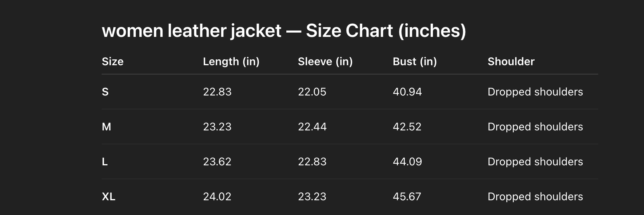The height and width of the screenshot is (215, 644).
Task: Select the M size row label
Action: pyautogui.click(x=106, y=127)
